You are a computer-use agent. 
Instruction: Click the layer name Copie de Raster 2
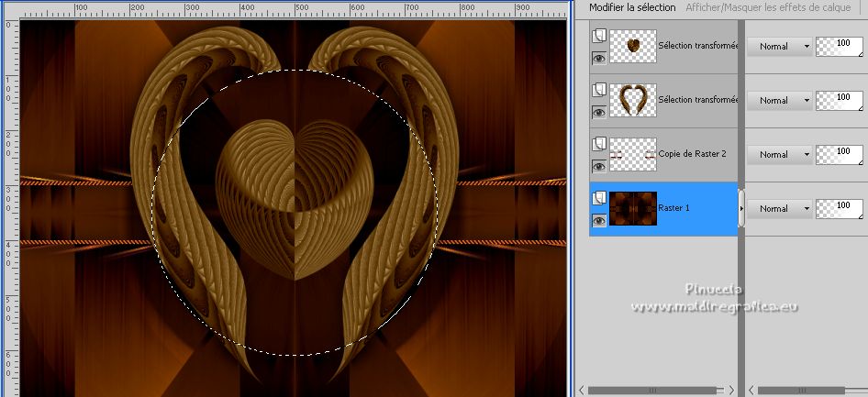click(x=692, y=154)
